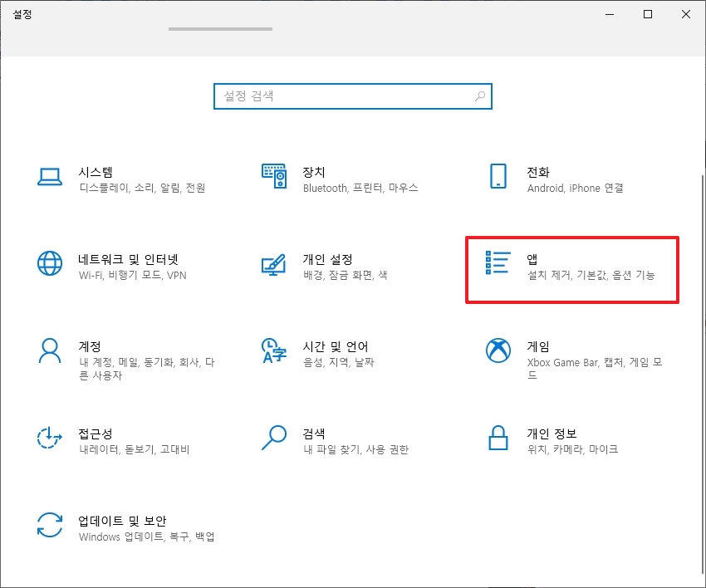The height and width of the screenshot is (588, 706).
Task: Open 게임 settings via the Xbox icon
Action: click(498, 350)
